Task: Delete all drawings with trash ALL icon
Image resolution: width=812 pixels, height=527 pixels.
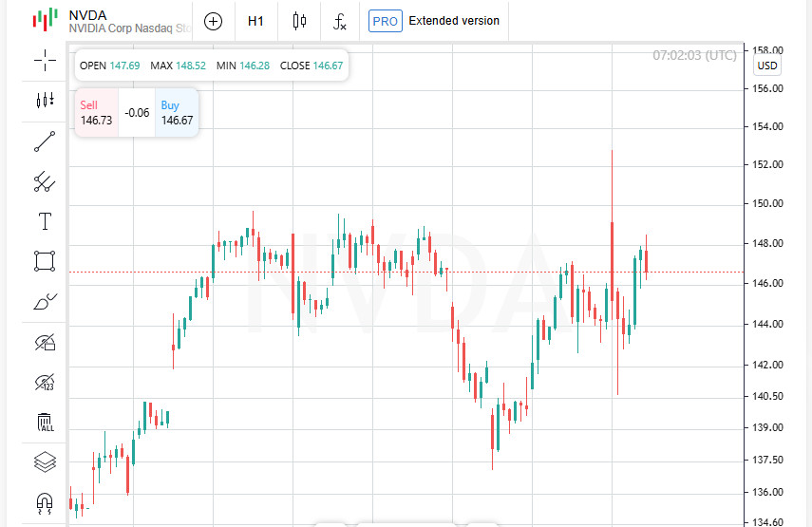Action: pyautogui.click(x=45, y=423)
